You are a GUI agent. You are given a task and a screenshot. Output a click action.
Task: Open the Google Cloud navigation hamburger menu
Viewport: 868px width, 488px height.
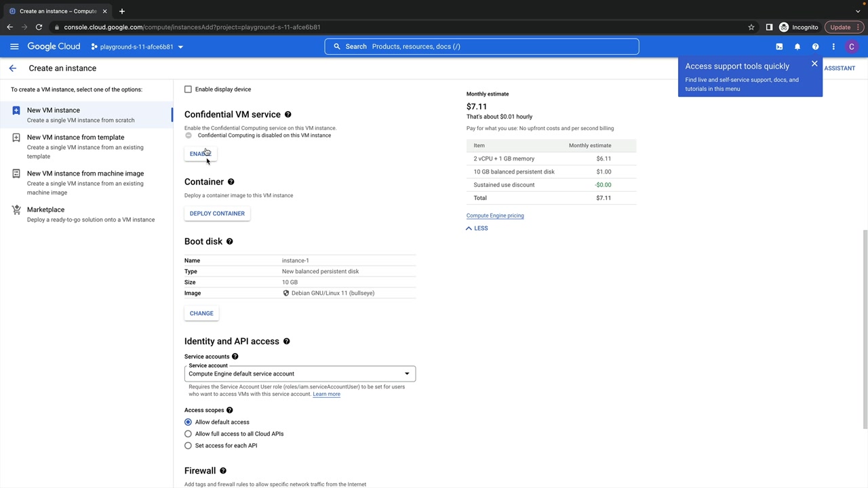tap(14, 47)
